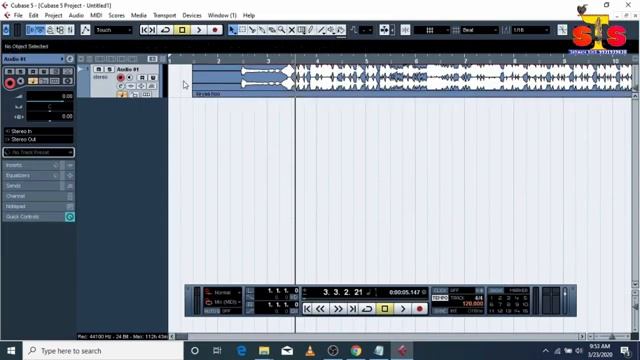
Task: Open the No Track Preset field
Action: 39,152
